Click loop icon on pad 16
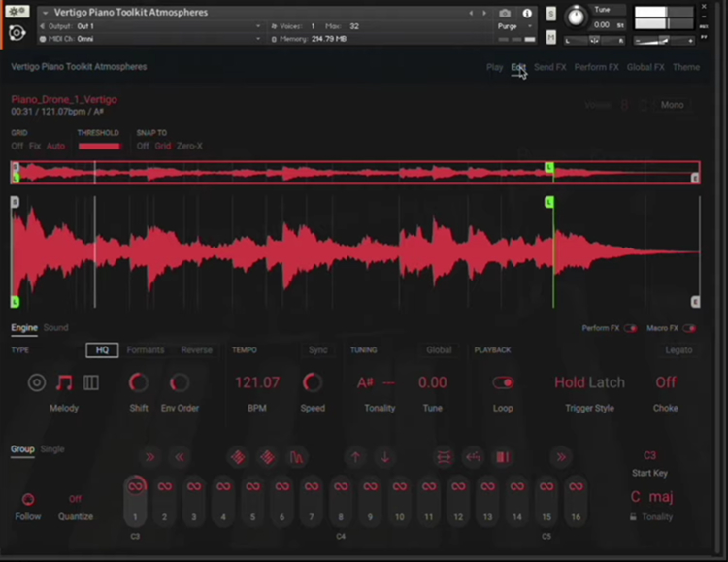Screen dimensions: 728x562 577,486
